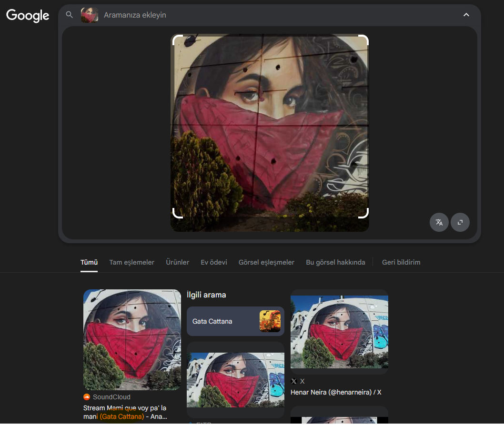Viewport: 504px width, 425px height.
Task: Click the top-left crop corner handle
Action: [x=175, y=39]
